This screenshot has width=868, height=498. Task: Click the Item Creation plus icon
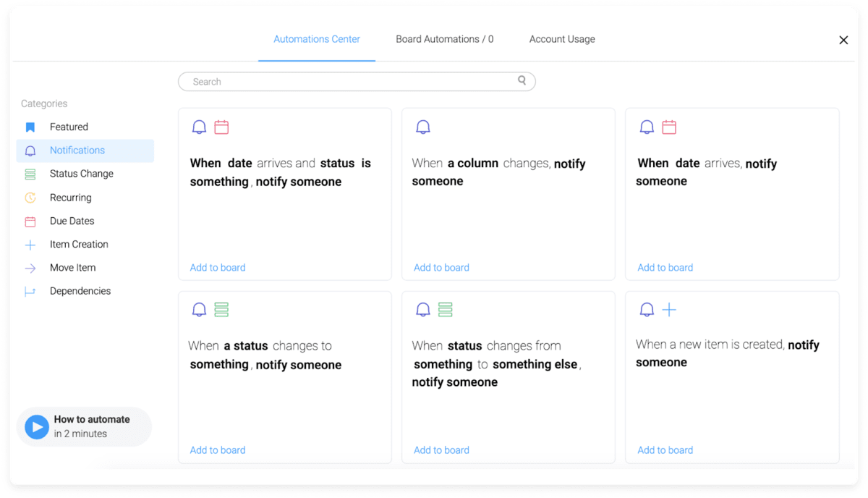coord(30,245)
